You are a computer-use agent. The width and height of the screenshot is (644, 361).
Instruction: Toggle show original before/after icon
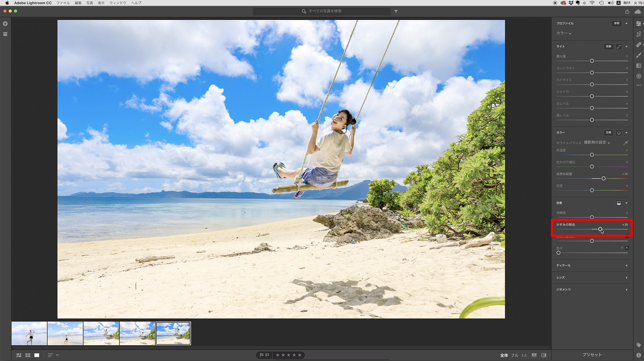(544, 355)
